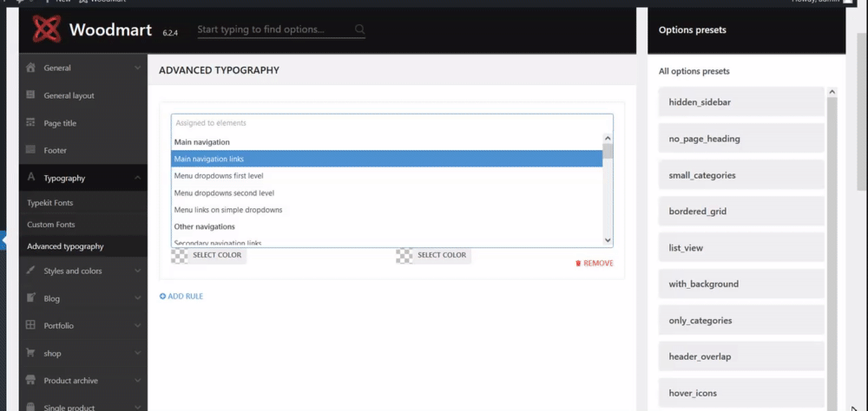Screen dimensions: 868x411
Task: Click the ADD RULE link
Action: [181, 297]
